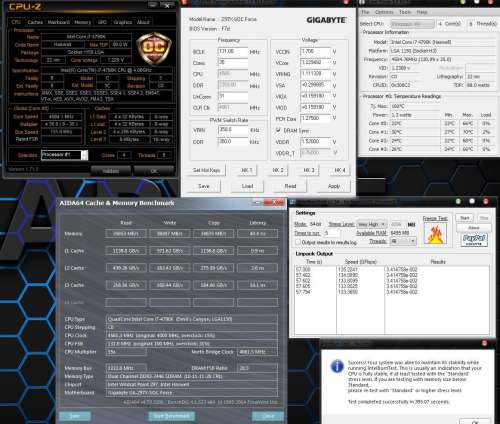Click the HK 2 hotkey button
The width and height of the screenshot is (500, 424).
278,170
